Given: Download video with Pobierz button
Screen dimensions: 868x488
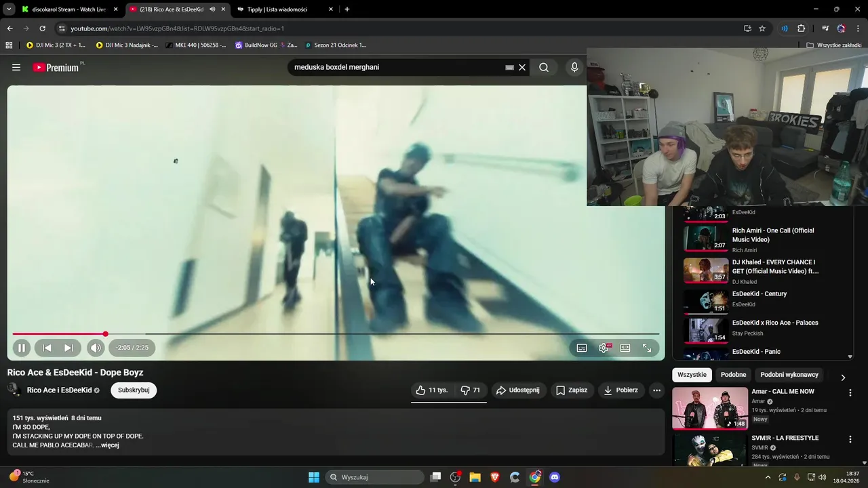Looking at the screenshot, I should pos(620,390).
